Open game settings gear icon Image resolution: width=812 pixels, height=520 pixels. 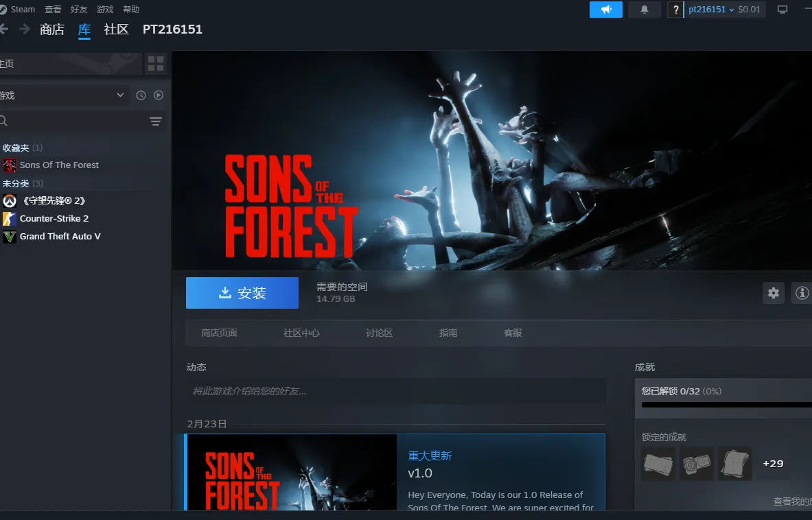click(774, 293)
